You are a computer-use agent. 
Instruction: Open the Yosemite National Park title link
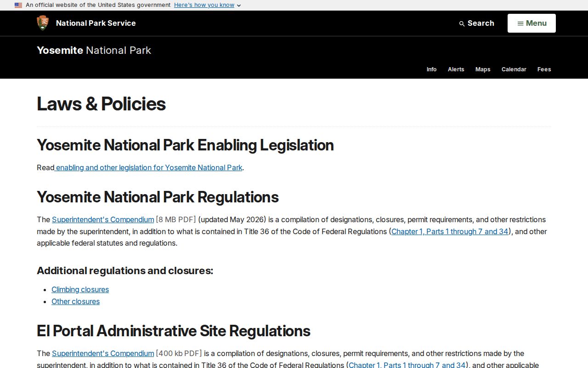tap(94, 50)
